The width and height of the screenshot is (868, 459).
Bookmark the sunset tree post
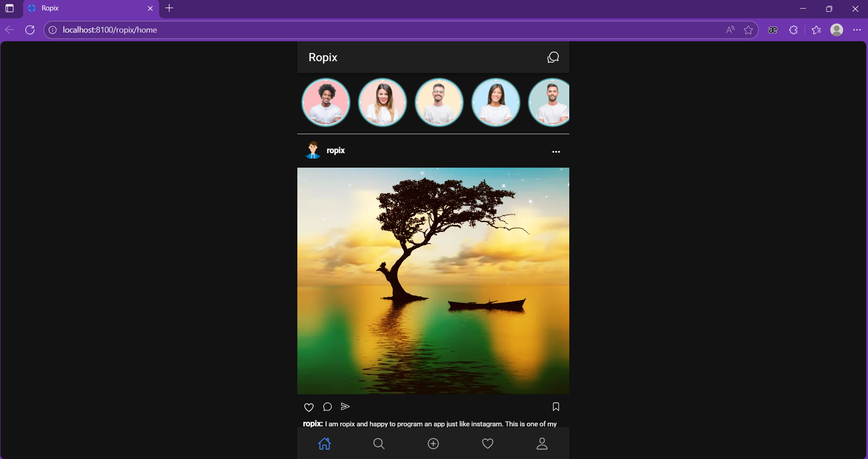pyautogui.click(x=556, y=407)
